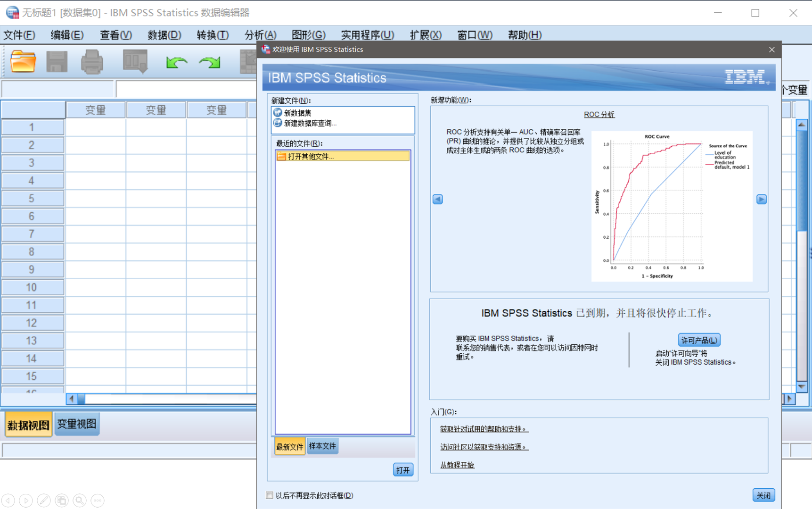Open the 转换(T) menu
Viewport: 812px width, 509px height.
[x=213, y=35]
